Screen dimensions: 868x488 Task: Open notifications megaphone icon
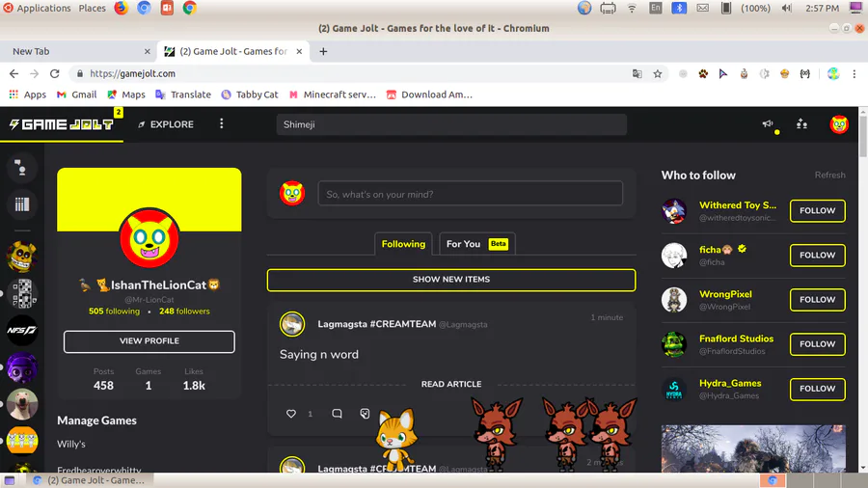pos(768,124)
